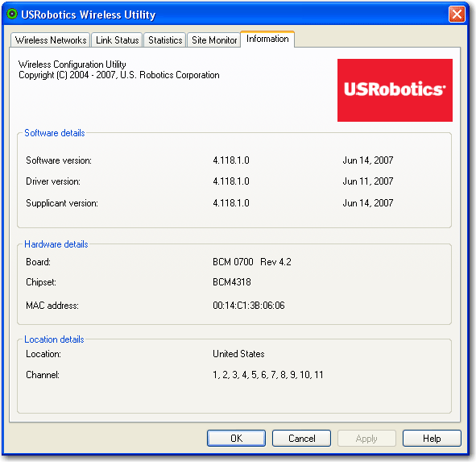Click the Location details group heading
Image resolution: width=476 pixels, height=462 pixels.
click(x=54, y=339)
